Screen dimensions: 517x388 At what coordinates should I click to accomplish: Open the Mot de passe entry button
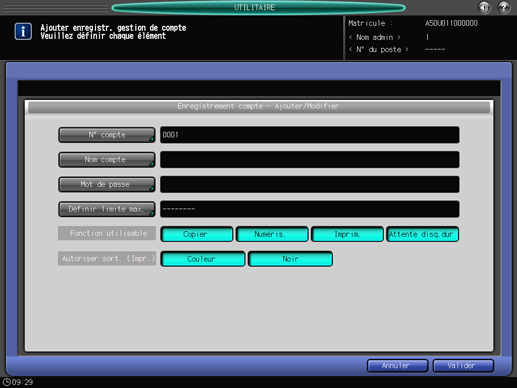107,184
